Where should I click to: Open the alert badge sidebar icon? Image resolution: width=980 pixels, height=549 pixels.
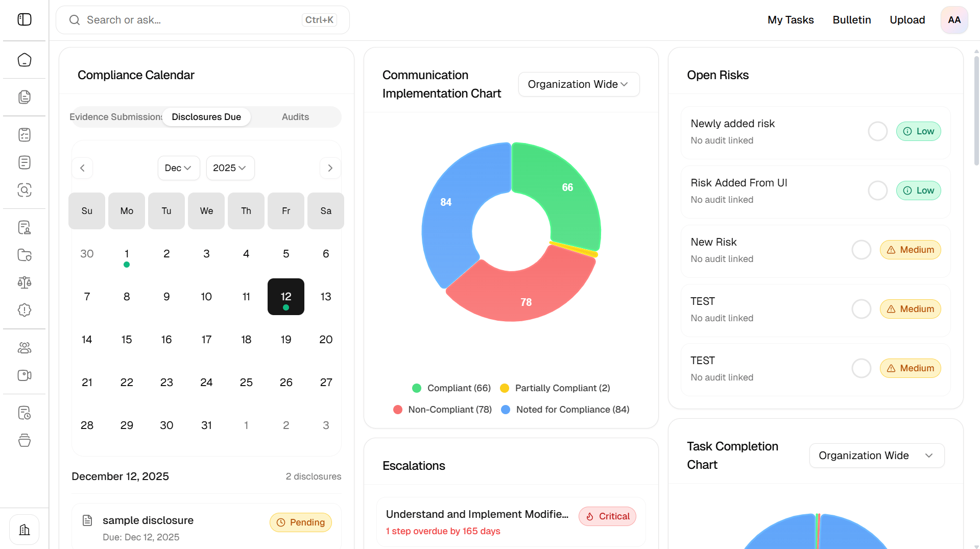coord(25,310)
